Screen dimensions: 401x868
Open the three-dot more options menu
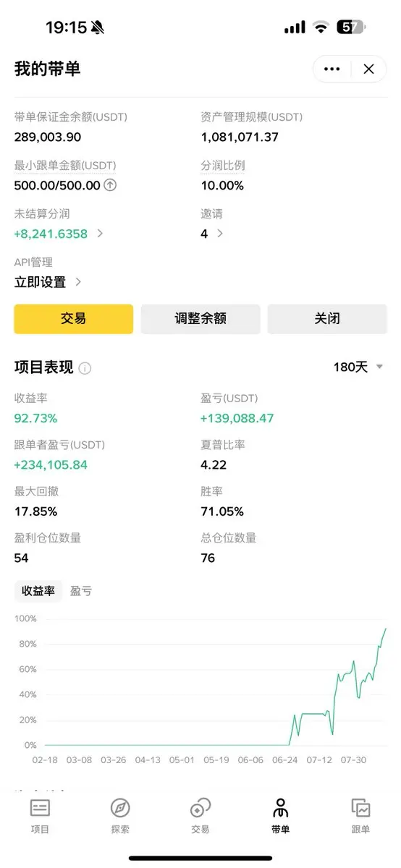pos(332,69)
